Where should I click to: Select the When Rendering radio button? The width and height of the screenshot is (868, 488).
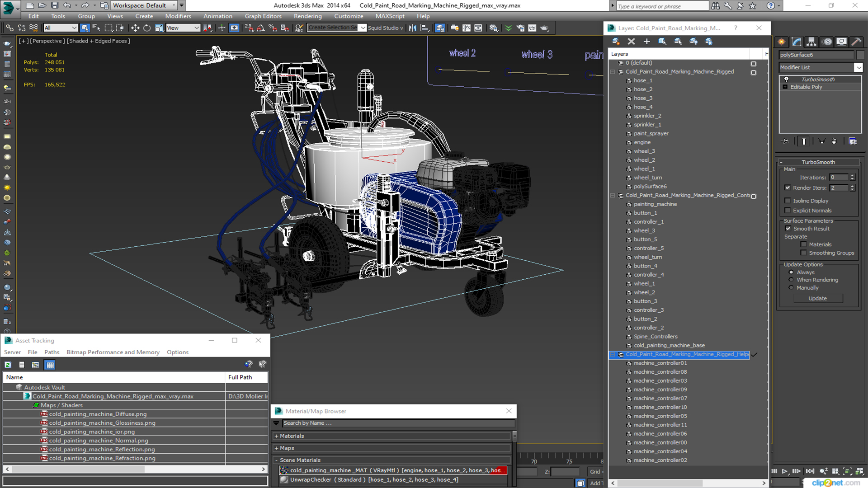coord(791,280)
